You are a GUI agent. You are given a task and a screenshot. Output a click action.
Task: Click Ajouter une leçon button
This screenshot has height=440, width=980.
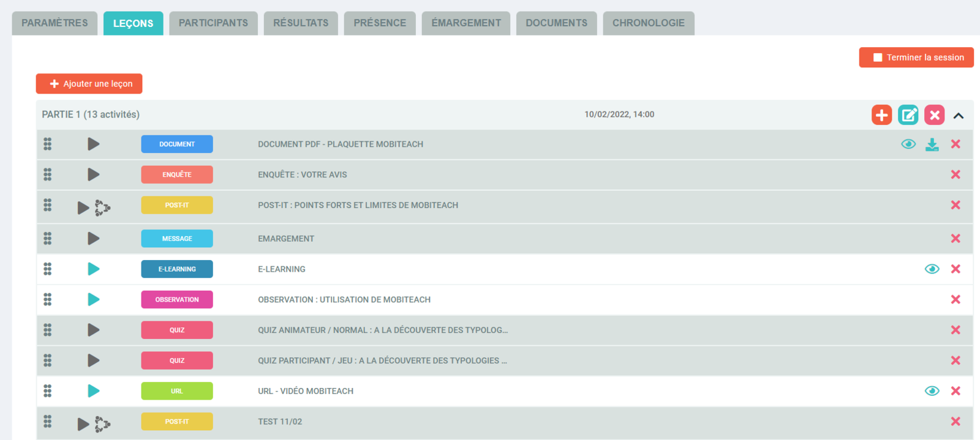[89, 84]
